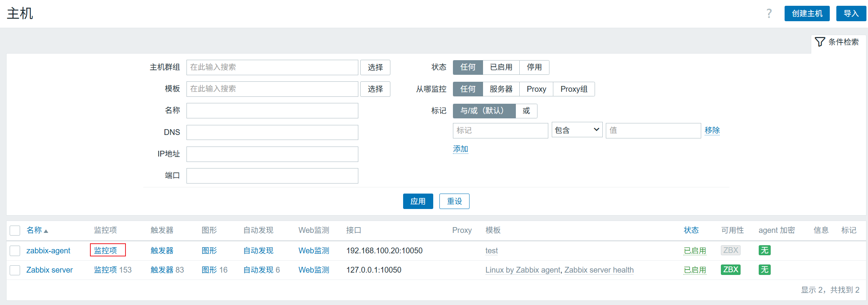Click the grey ZBX badge for zabbix-agent
The height and width of the screenshot is (305, 868).
pyautogui.click(x=731, y=250)
